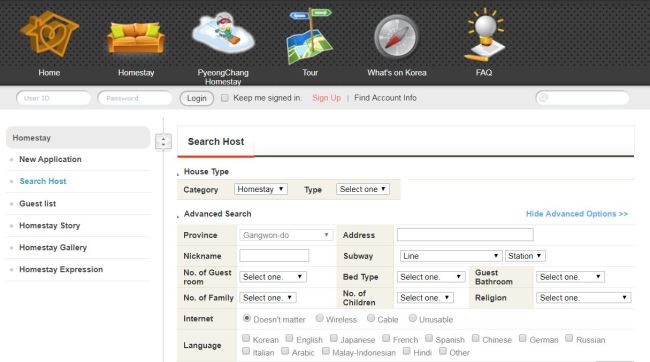650x362 pixels.
Task: Expand the Province Gangwon-do dropdown
Action: point(286,235)
